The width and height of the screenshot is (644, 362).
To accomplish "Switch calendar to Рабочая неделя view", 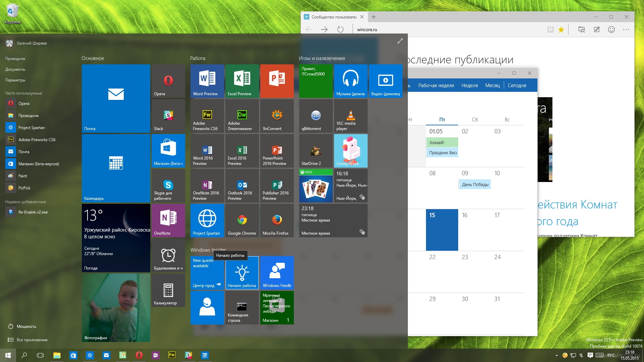I will [436, 85].
